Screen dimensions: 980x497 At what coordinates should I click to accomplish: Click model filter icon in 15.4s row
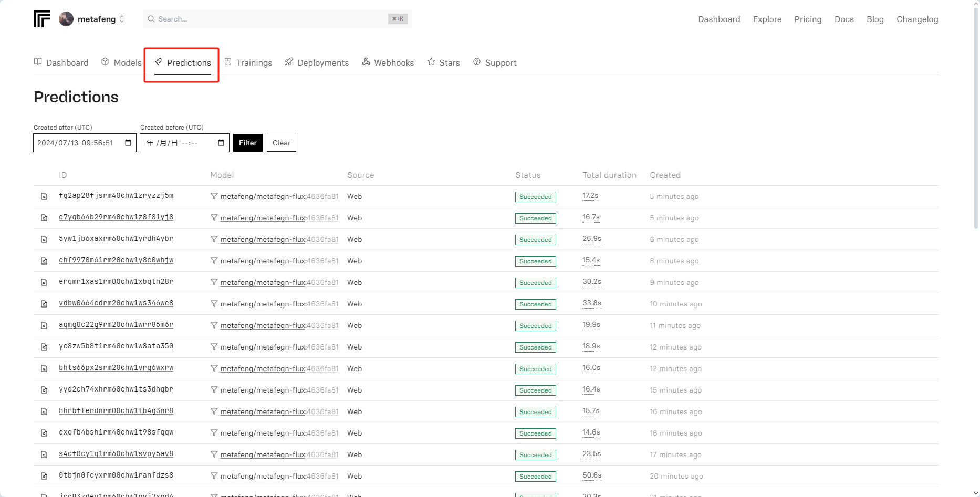[x=214, y=261]
